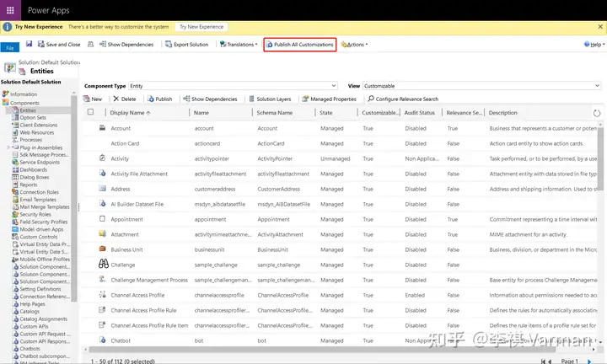
Task: Click the refresh icon beside the Description header
Action: click(597, 114)
